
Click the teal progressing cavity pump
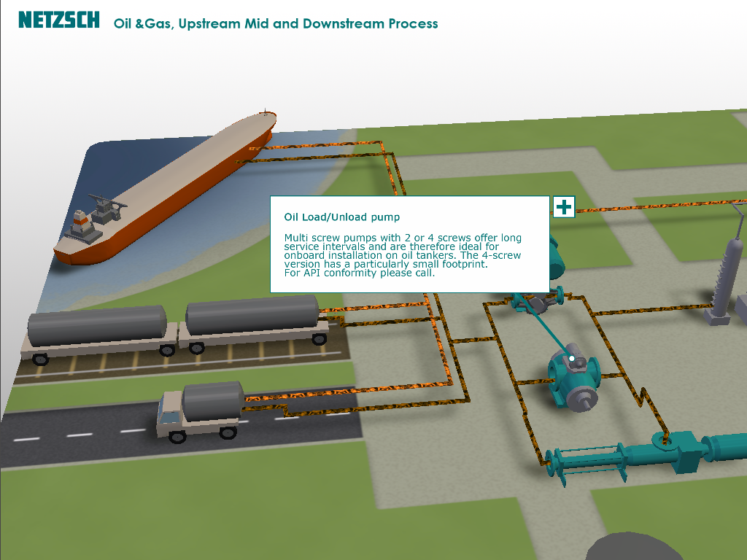646,455
